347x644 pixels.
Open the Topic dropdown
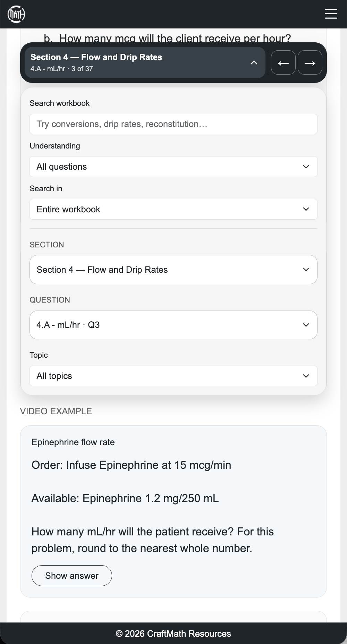pyautogui.click(x=173, y=376)
